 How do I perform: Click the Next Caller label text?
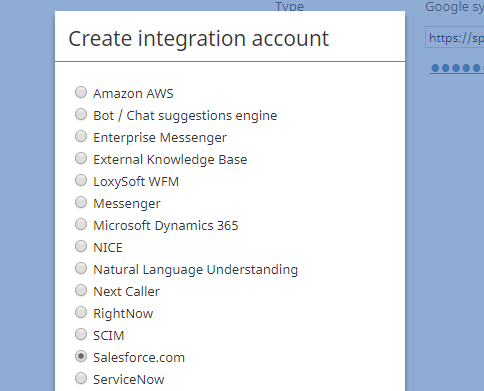pos(126,292)
